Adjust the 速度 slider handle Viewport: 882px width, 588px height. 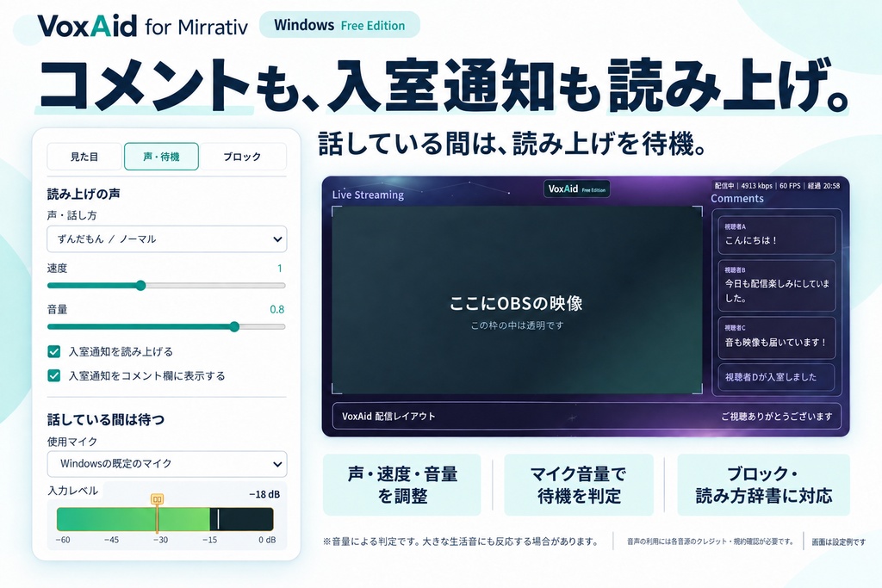click(140, 286)
